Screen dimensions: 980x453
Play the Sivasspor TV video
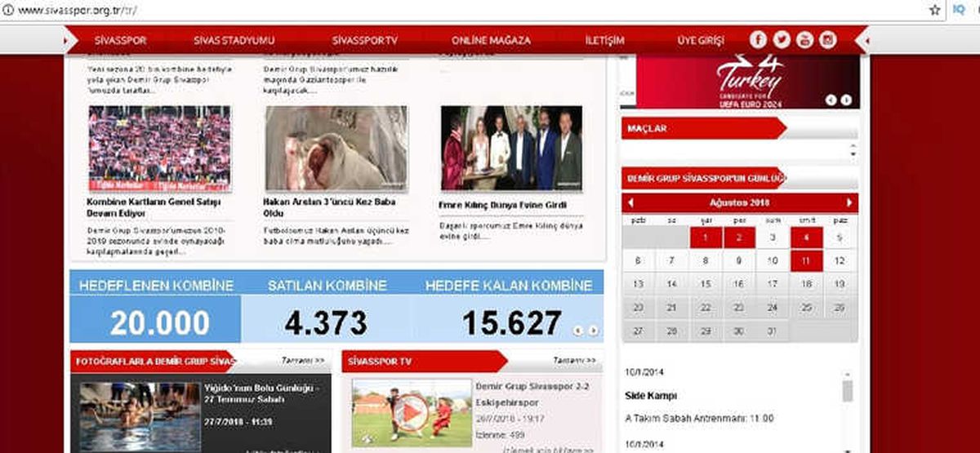[410, 412]
